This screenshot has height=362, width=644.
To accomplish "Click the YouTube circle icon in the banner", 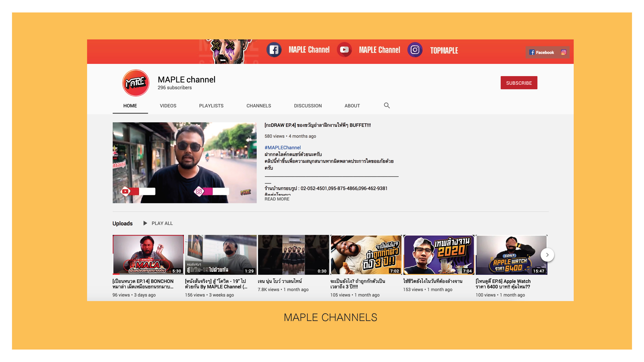I will (x=344, y=50).
